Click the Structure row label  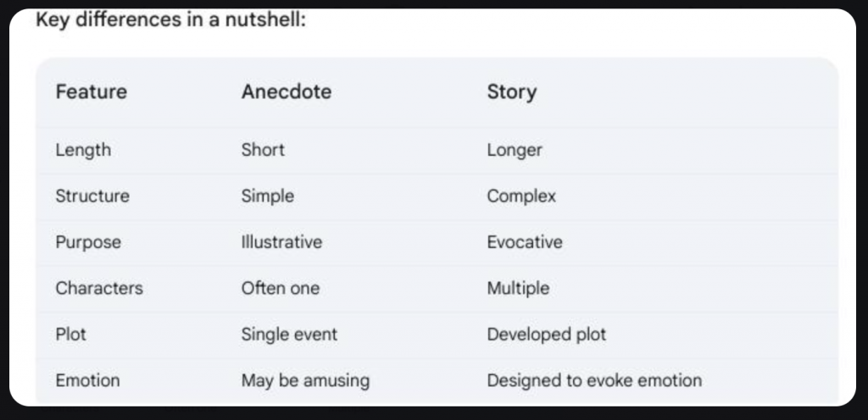point(92,196)
